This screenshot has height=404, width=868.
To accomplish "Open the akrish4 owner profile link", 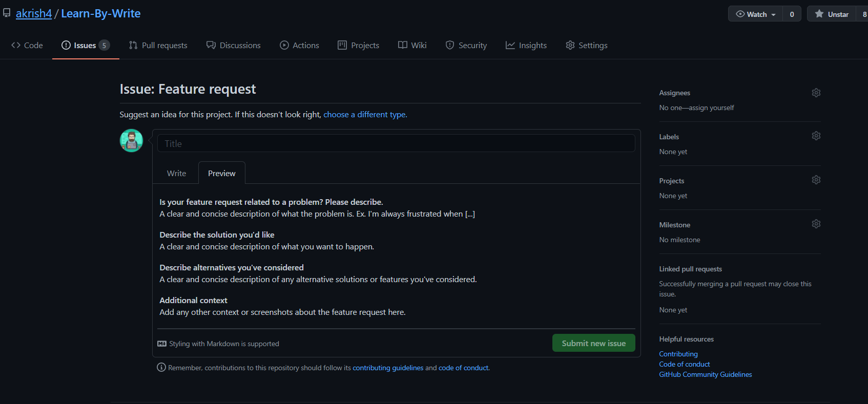I will [34, 13].
